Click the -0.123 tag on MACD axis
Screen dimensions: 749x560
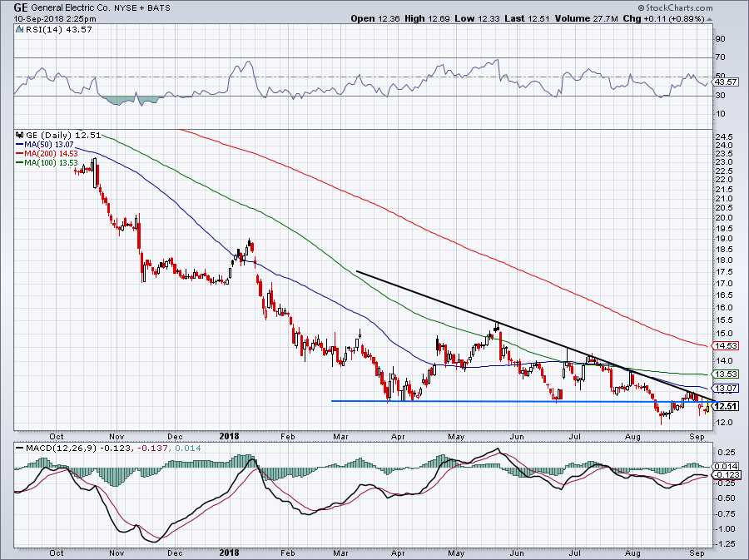pyautogui.click(x=727, y=475)
